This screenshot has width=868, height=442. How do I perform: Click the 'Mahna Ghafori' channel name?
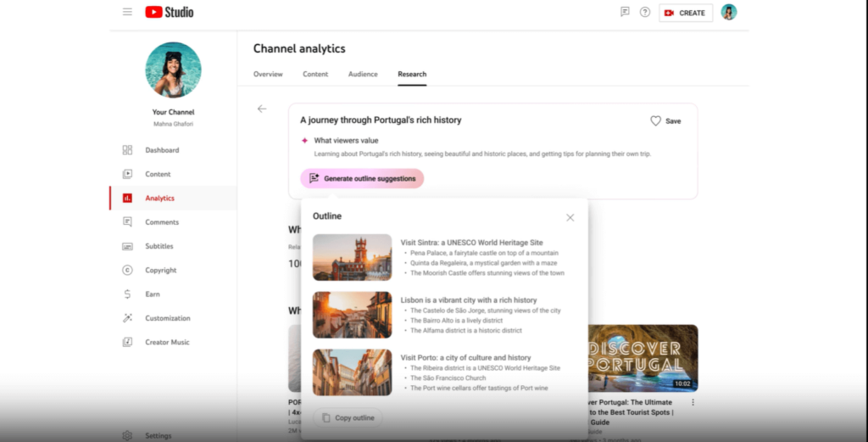173,124
